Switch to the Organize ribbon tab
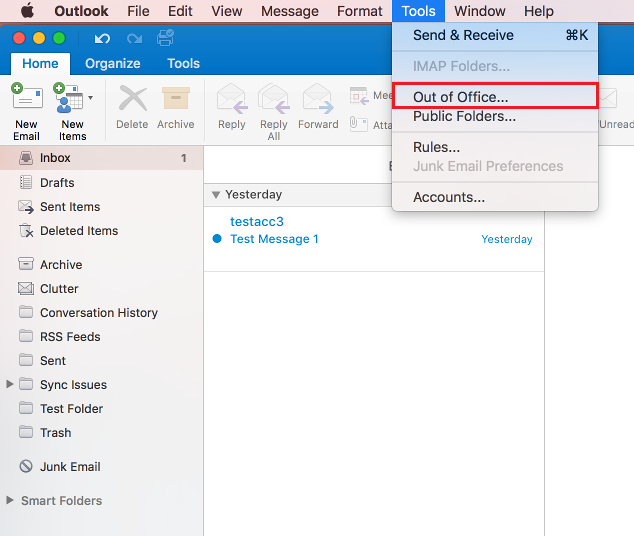 113,64
